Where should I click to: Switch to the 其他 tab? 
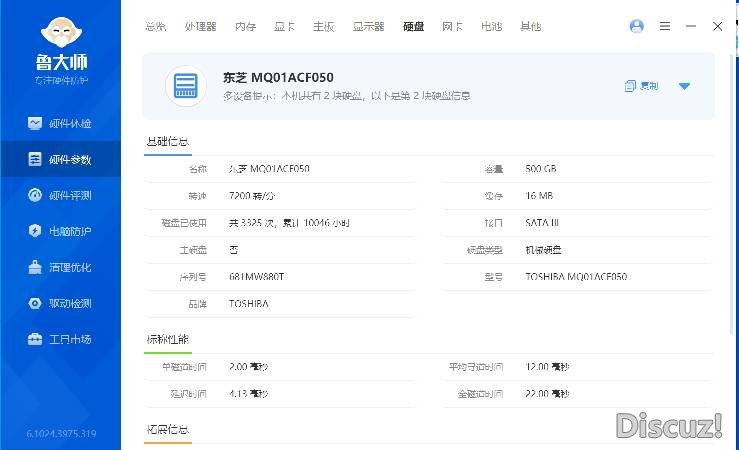(x=531, y=26)
